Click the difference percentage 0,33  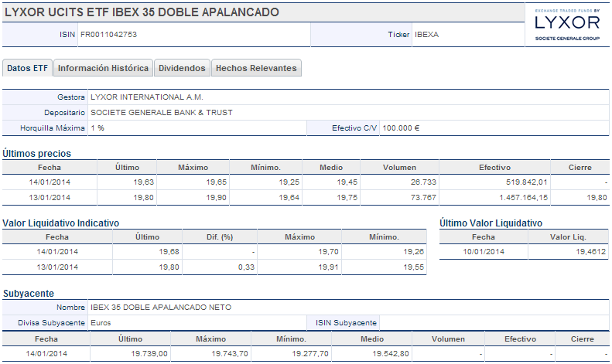pyautogui.click(x=246, y=267)
